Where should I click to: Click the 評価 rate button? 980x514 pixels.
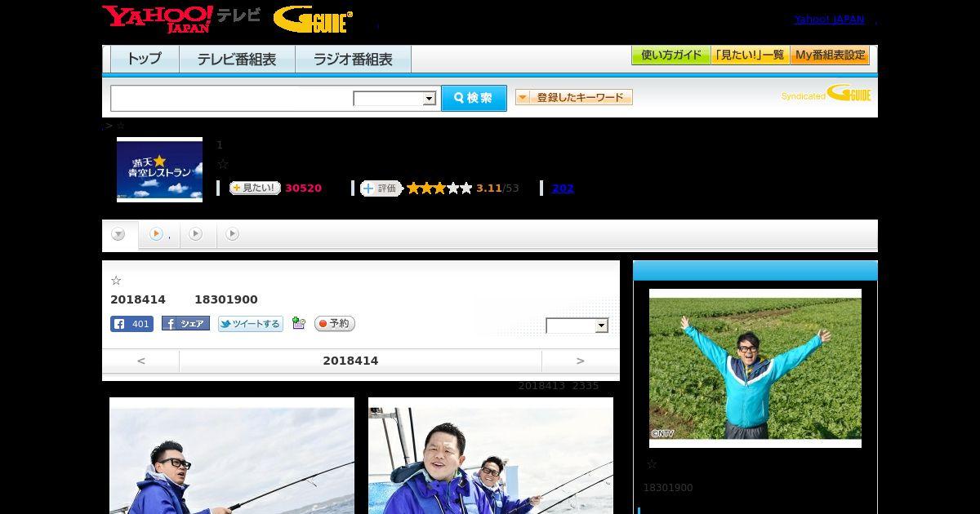pyautogui.click(x=381, y=188)
